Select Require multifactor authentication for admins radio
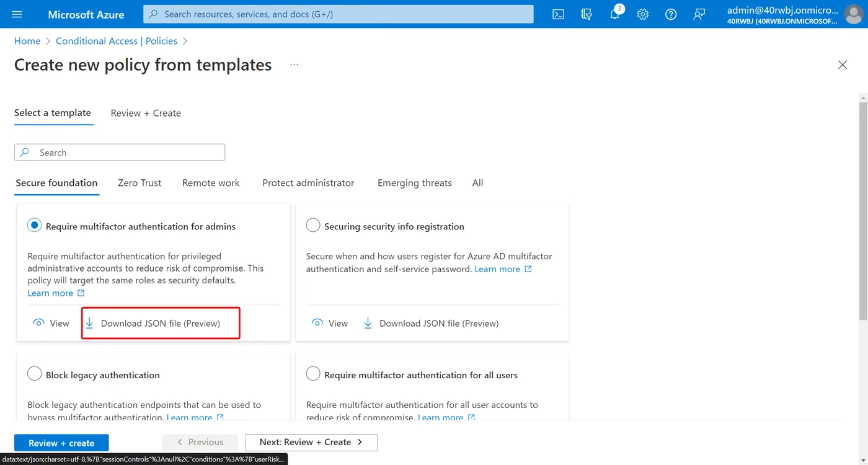Viewport: 868px width, 465px height. (x=35, y=226)
